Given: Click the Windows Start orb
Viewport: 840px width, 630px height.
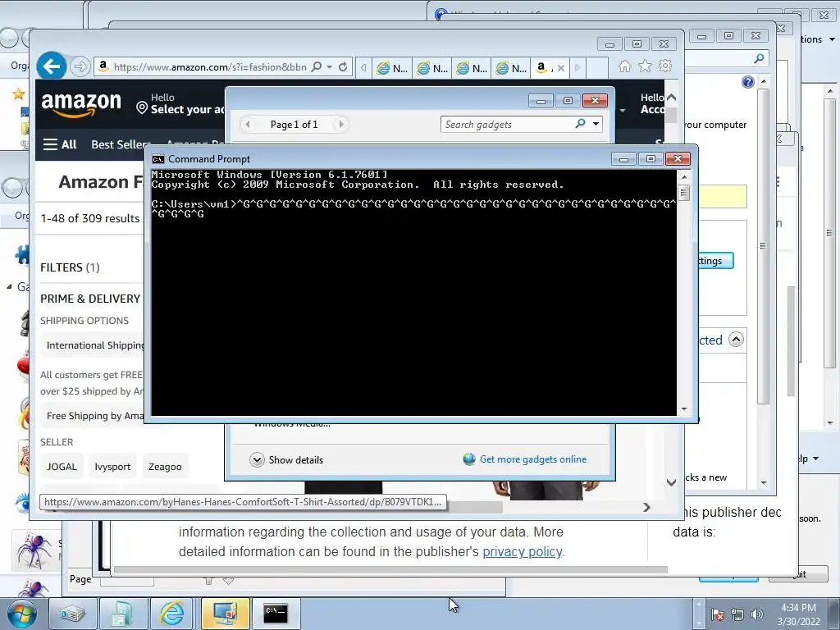Looking at the screenshot, I should 22,614.
